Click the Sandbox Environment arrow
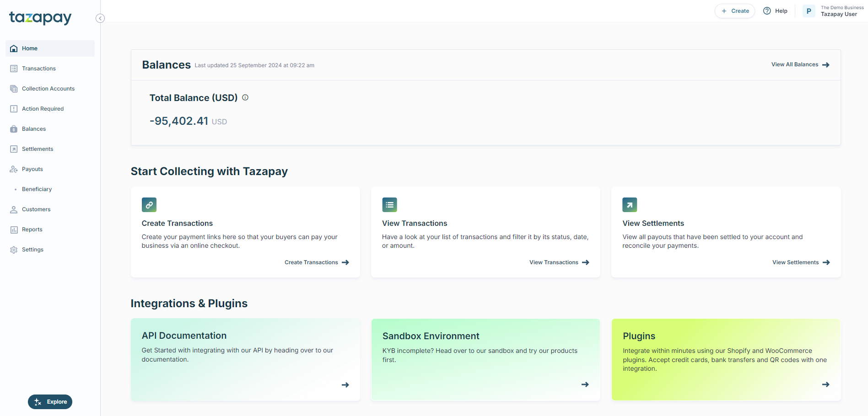868x416 pixels. [585, 384]
